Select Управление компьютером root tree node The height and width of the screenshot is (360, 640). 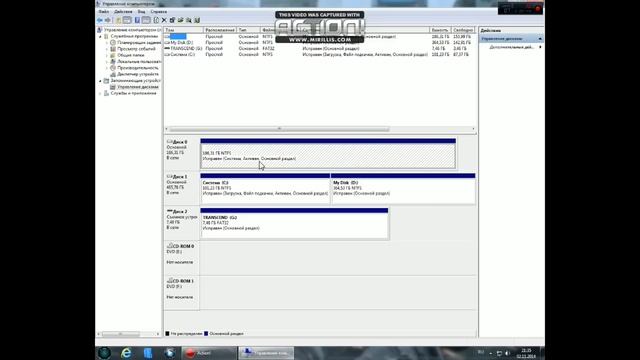point(130,30)
